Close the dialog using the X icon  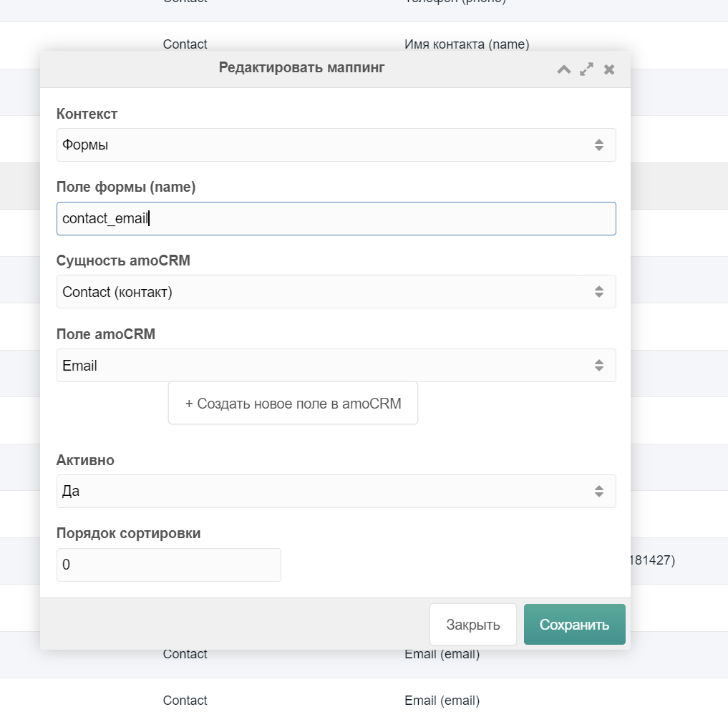click(x=609, y=69)
